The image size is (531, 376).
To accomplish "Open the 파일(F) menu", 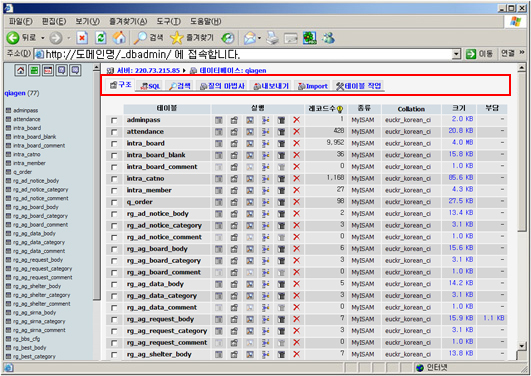I will tap(21, 22).
